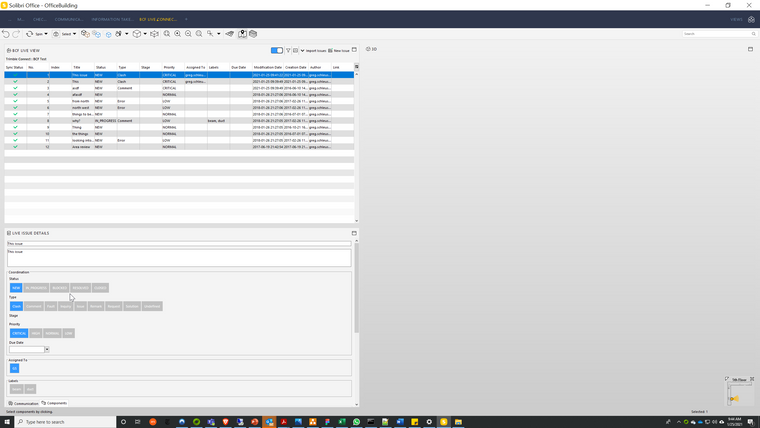
Task: Toggle the map location pin icon
Action: tap(242, 34)
